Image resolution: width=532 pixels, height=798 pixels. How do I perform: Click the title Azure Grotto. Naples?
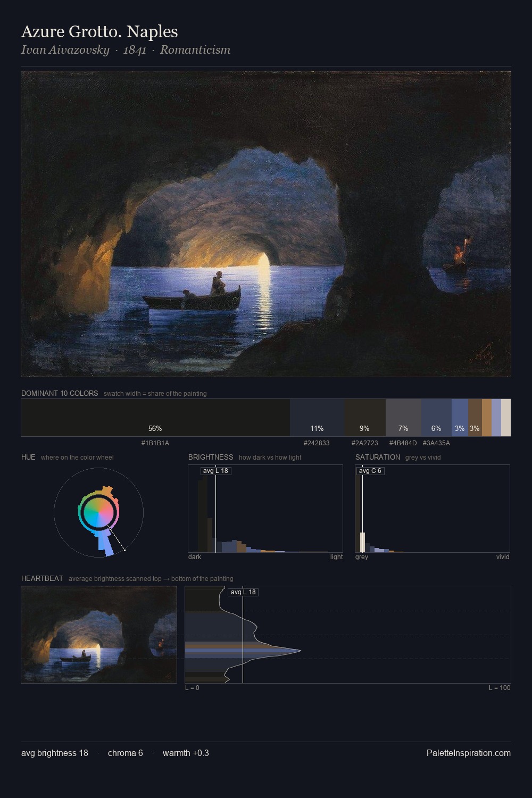tap(99, 32)
